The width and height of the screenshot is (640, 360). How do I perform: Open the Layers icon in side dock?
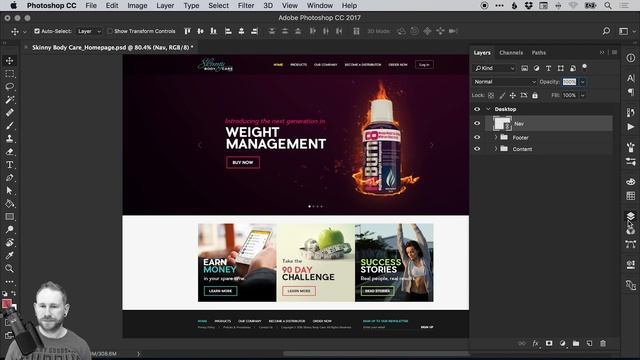click(x=631, y=216)
